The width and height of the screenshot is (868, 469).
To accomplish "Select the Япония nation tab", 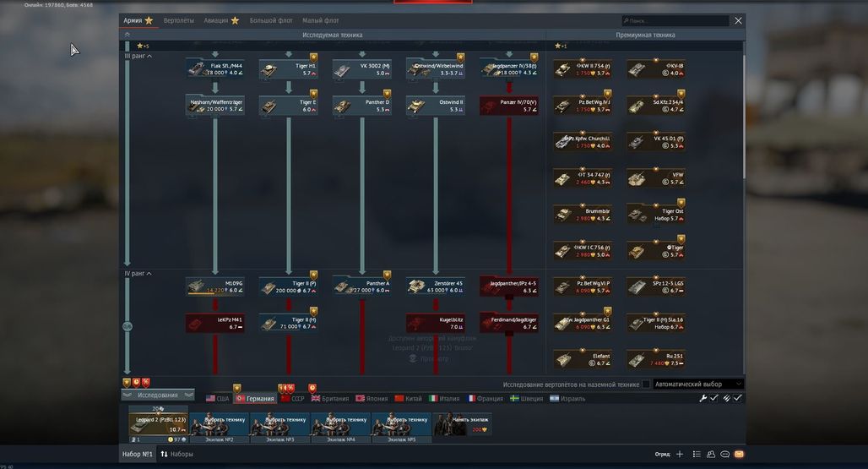I will click(x=372, y=399).
